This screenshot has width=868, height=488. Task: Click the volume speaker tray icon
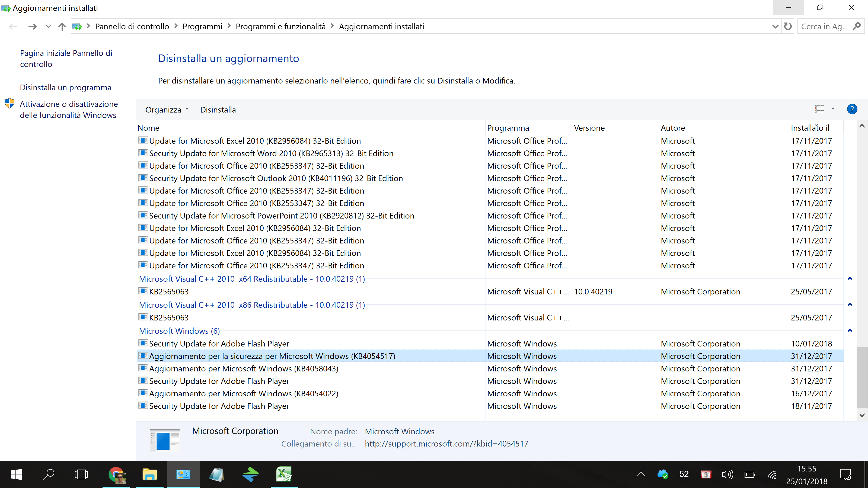(x=727, y=474)
